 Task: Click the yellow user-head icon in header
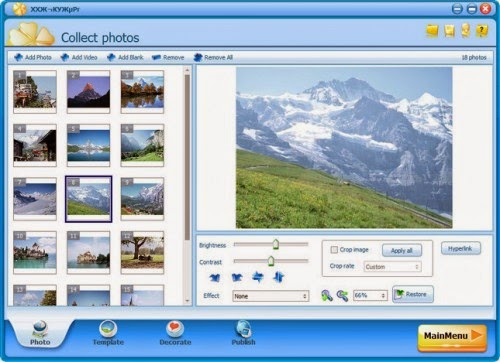pos(466,30)
